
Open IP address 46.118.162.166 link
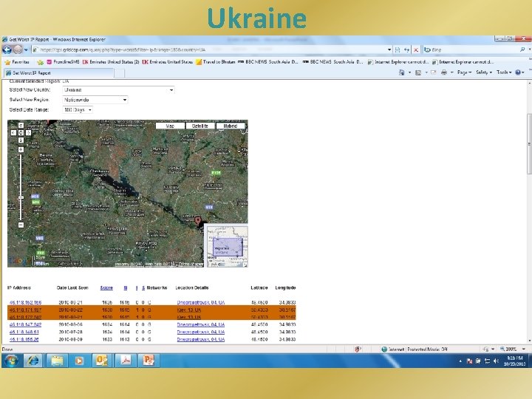point(25,302)
